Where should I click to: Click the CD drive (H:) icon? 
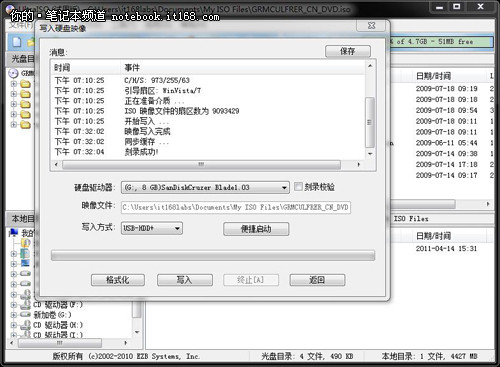click(26, 325)
